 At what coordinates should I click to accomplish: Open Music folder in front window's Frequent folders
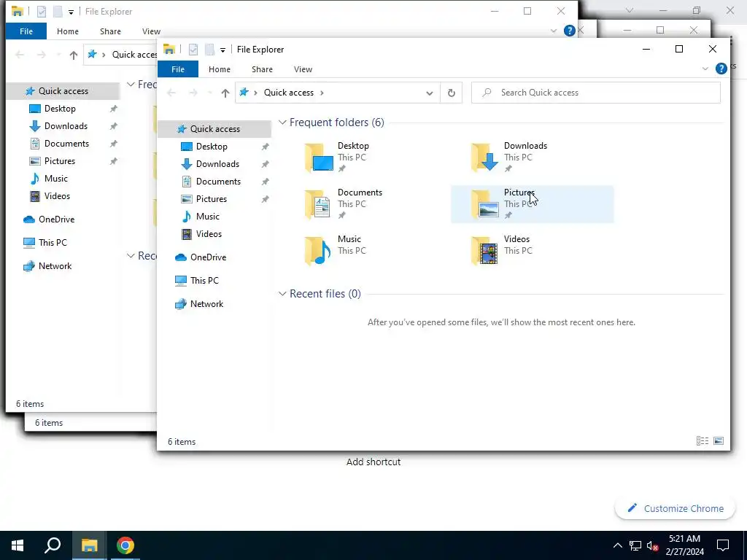[x=365, y=251]
